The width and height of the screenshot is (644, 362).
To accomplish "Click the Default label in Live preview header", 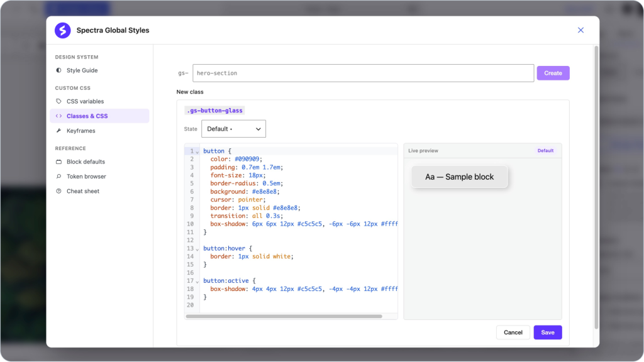I will 545,151.
